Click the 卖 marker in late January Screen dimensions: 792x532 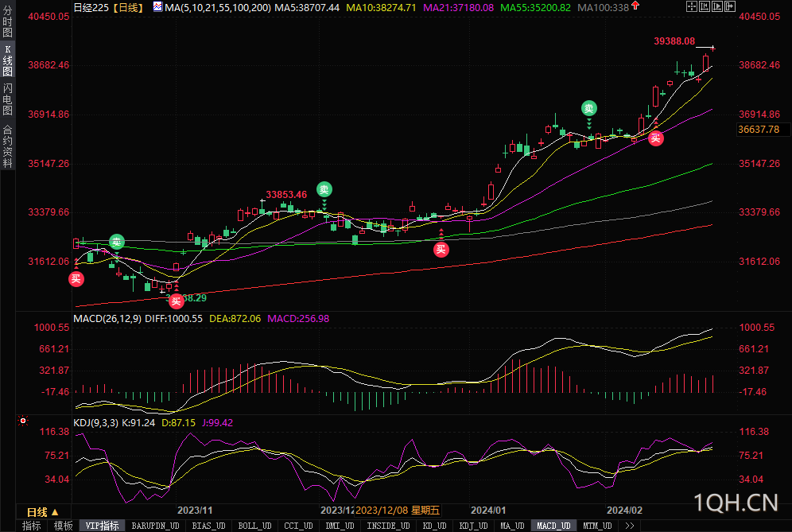(x=589, y=108)
